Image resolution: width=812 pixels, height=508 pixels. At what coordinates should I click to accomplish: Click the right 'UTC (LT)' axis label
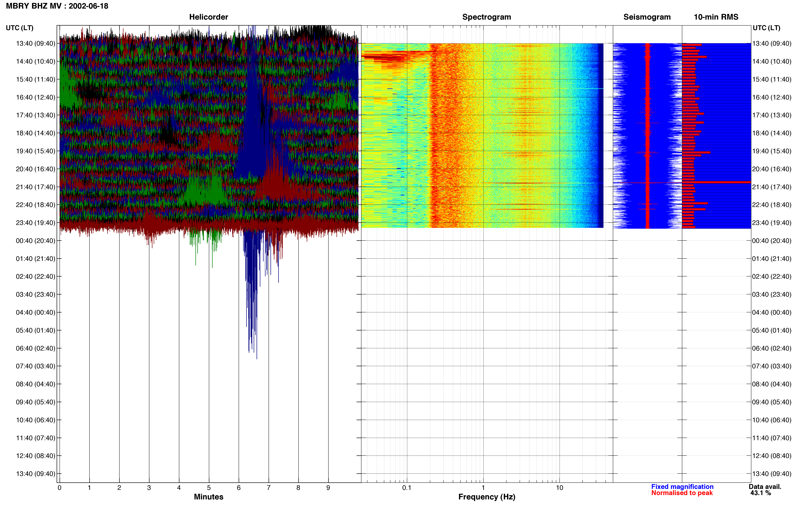(x=767, y=28)
